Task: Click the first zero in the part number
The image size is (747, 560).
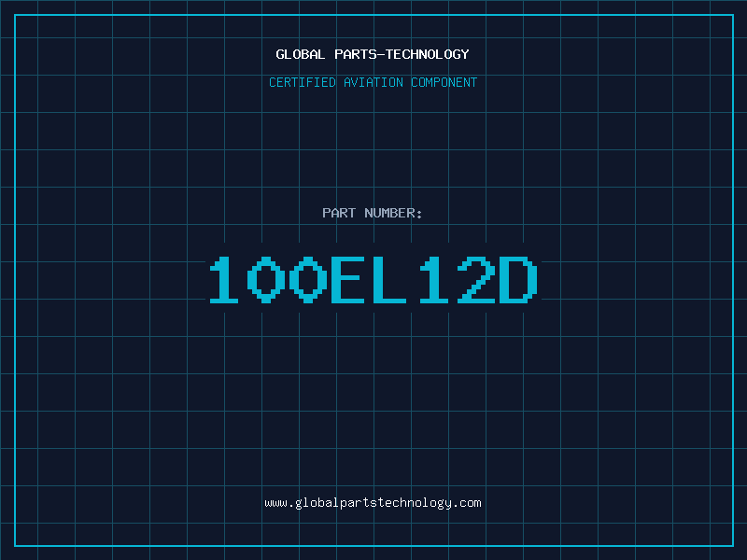Action: pyautogui.click(x=266, y=279)
